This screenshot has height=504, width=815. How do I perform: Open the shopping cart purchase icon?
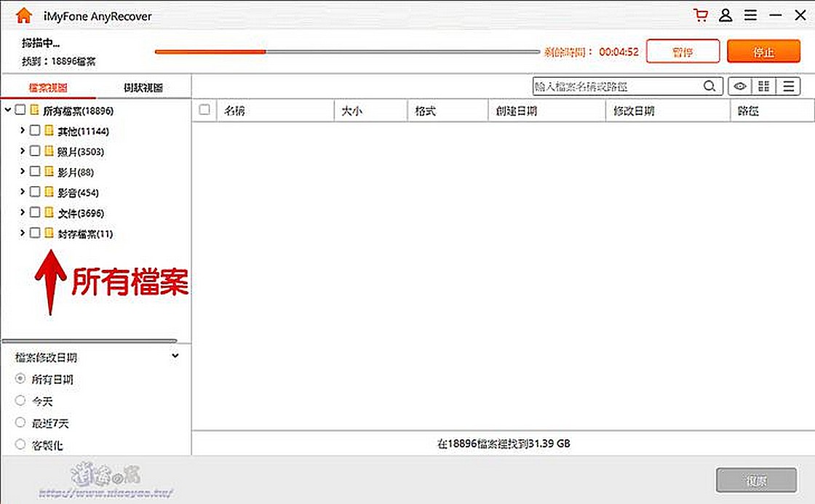tap(701, 15)
